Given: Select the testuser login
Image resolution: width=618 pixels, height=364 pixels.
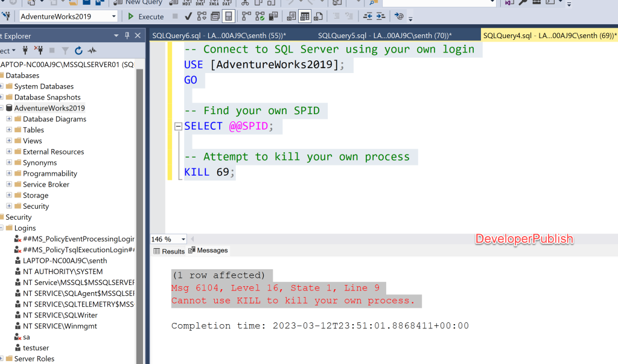Looking at the screenshot, I should pyautogui.click(x=35, y=348).
